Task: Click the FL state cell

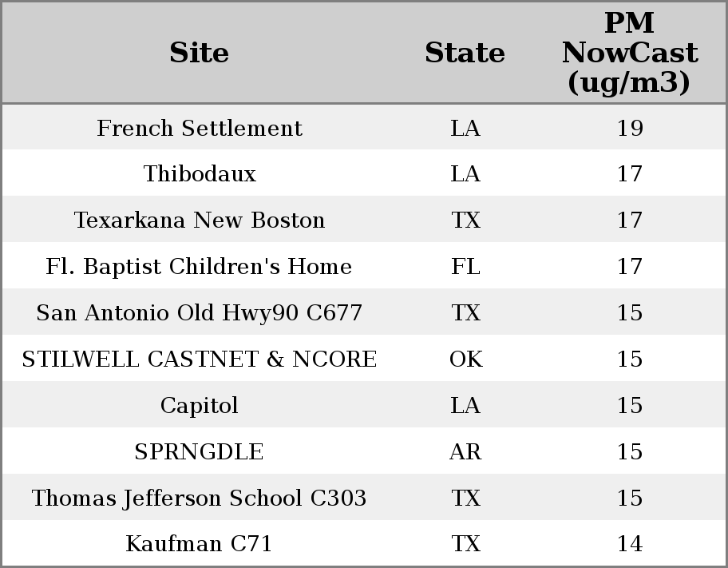Action: (465, 267)
